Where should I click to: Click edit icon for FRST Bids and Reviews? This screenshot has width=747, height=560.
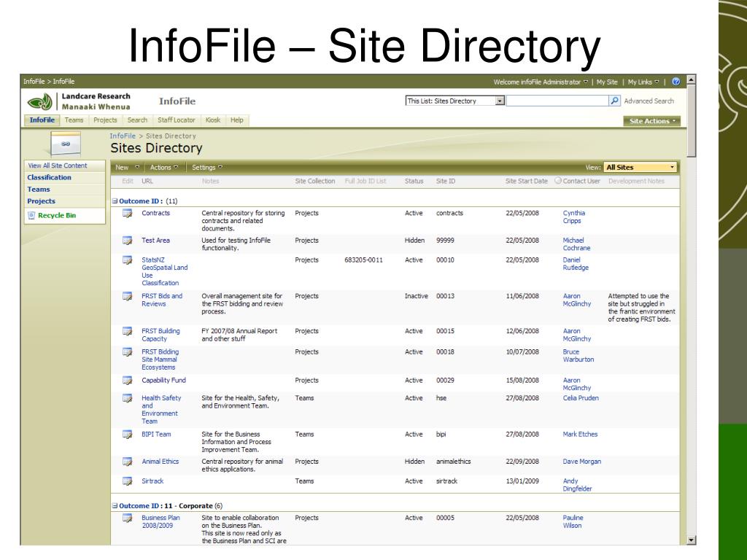(127, 296)
